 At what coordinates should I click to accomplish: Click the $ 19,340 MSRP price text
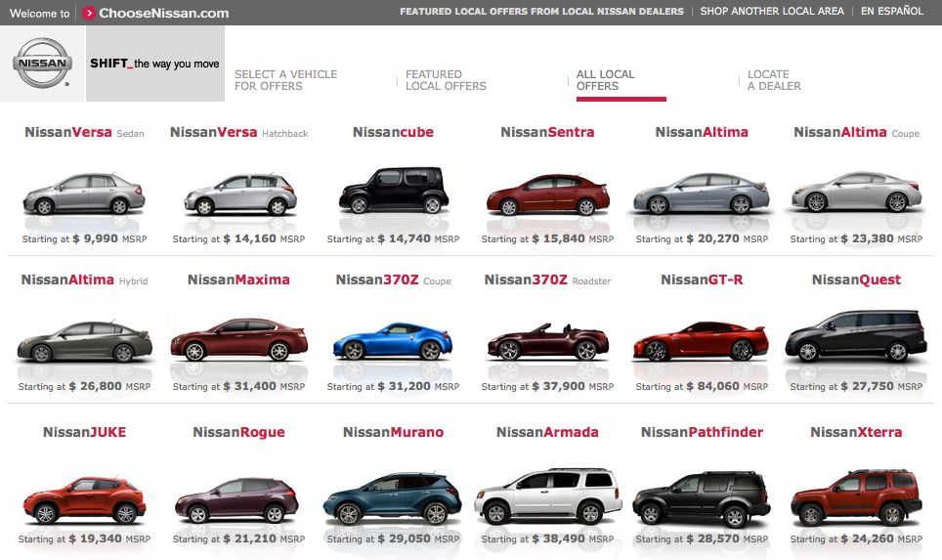tap(110, 538)
